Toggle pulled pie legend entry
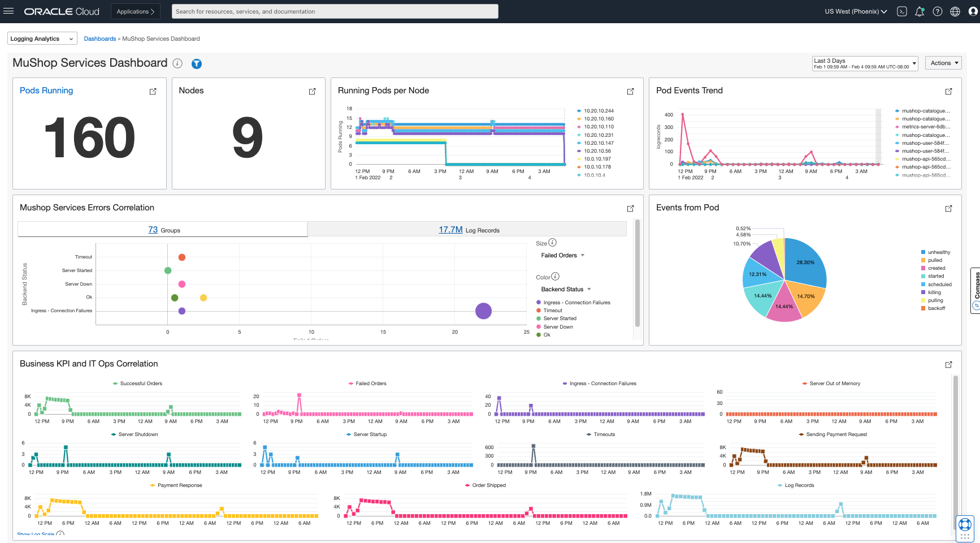980x543 pixels. pyautogui.click(x=931, y=260)
